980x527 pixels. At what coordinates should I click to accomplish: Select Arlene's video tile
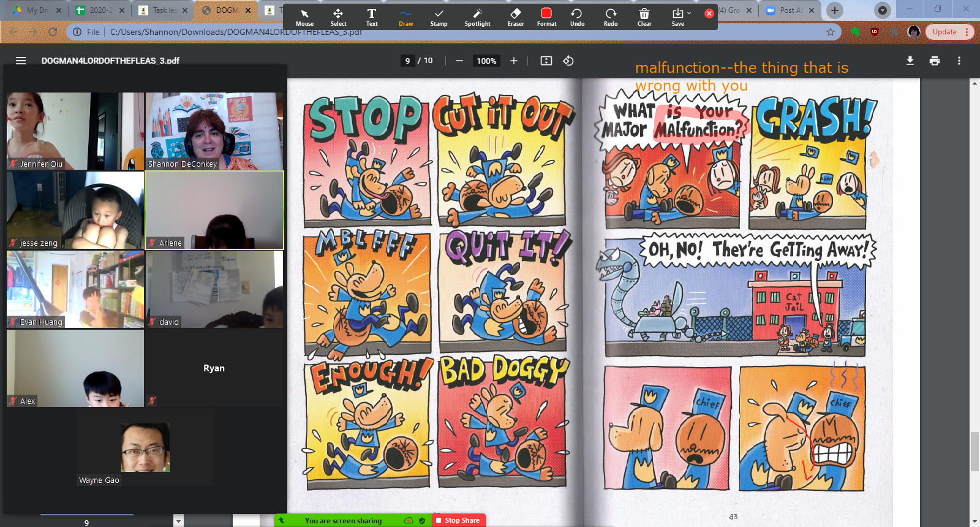214,210
